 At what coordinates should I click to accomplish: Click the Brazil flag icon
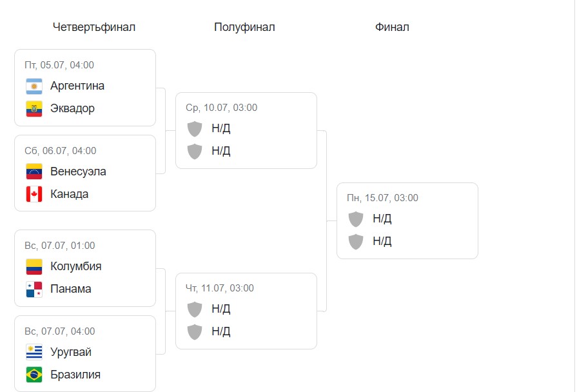click(34, 375)
